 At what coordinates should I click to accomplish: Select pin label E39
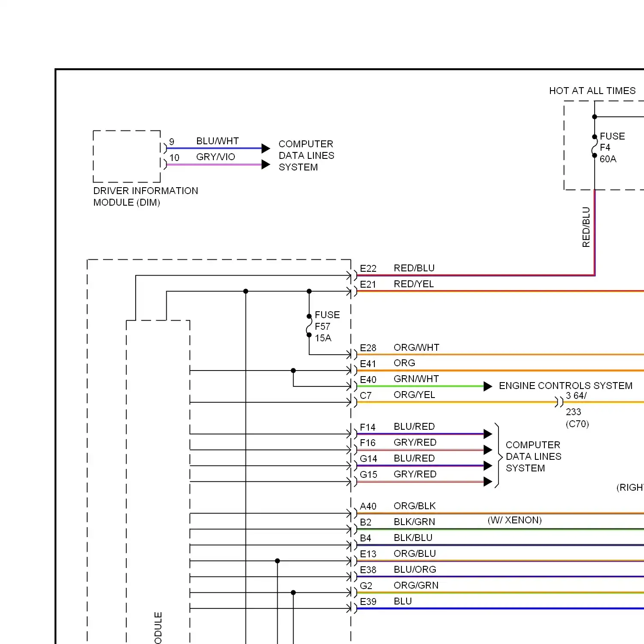[x=368, y=601]
